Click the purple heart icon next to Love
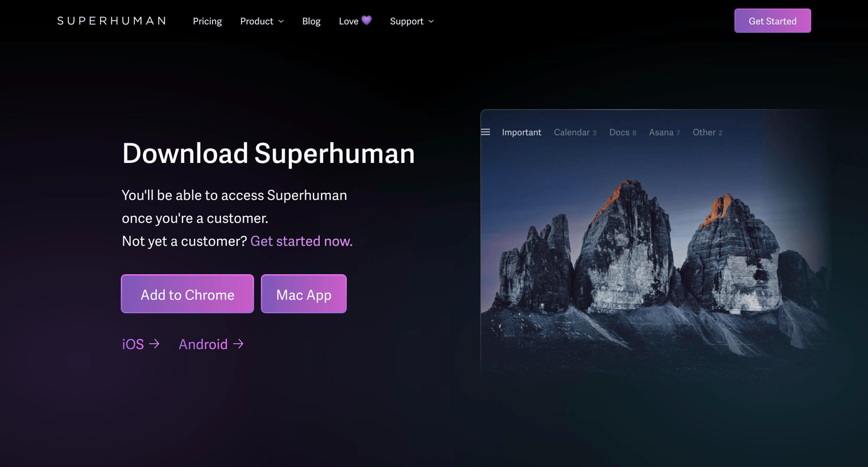868x467 pixels. tap(367, 21)
